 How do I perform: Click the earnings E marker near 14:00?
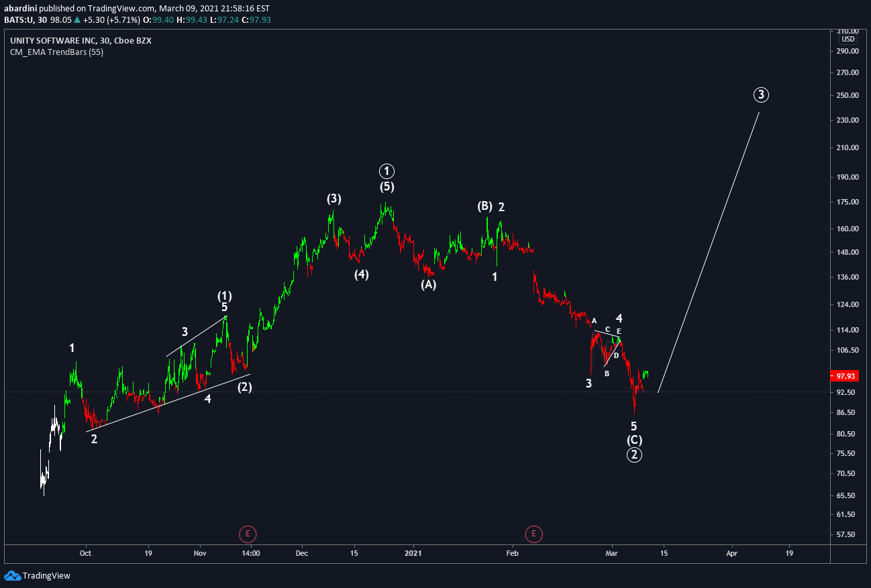[248, 534]
